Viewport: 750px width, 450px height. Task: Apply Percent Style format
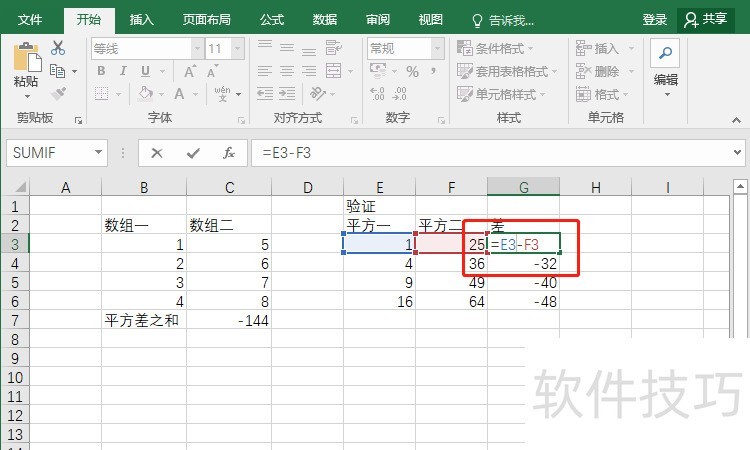412,72
